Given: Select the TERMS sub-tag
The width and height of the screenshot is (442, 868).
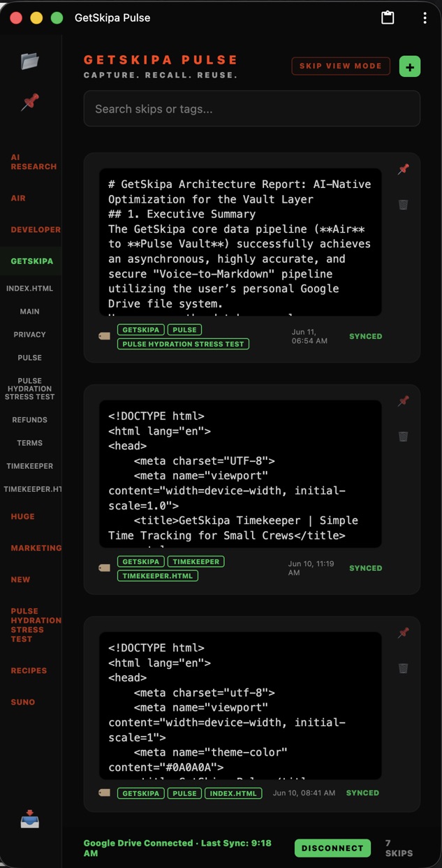Looking at the screenshot, I should [x=30, y=443].
